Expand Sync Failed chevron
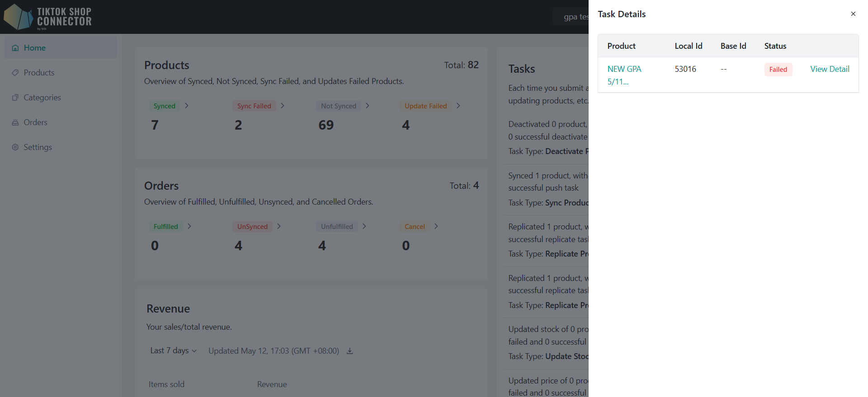The image size is (868, 397). click(x=283, y=106)
